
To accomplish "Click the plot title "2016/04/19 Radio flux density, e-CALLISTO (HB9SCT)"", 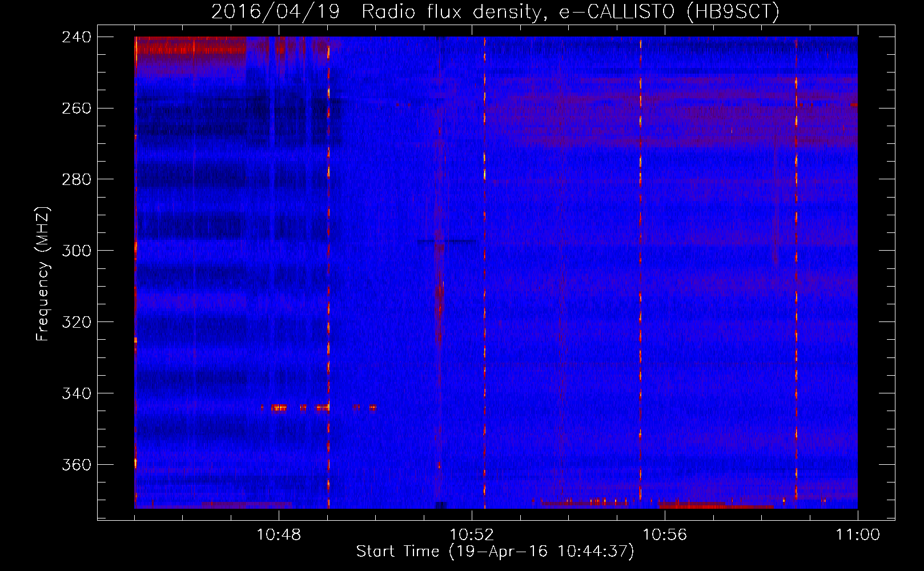I will pyautogui.click(x=495, y=11).
